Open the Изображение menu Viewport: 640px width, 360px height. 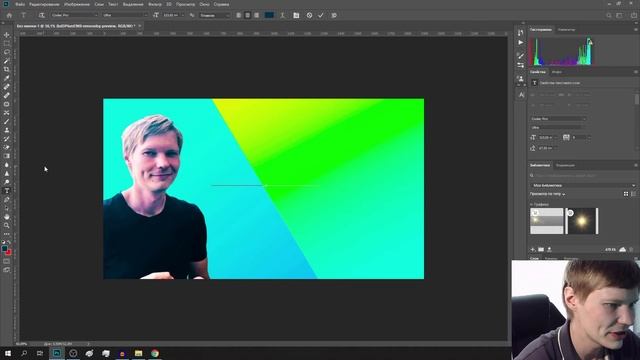click(x=77, y=4)
